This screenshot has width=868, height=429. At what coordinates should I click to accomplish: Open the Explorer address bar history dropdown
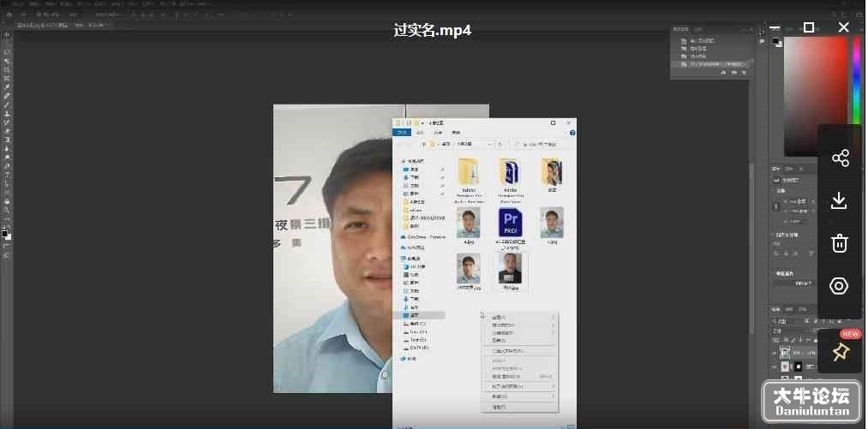point(490,144)
